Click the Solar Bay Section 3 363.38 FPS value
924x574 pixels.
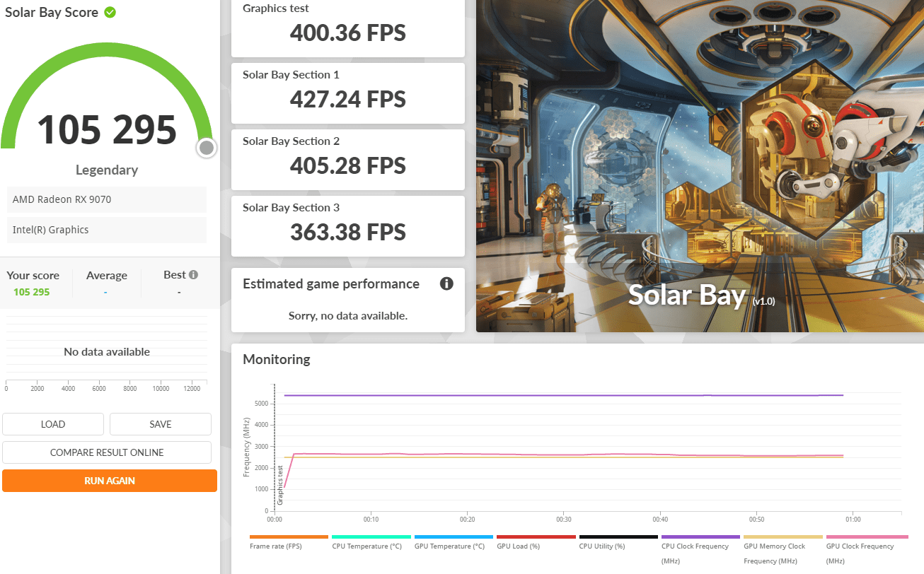click(x=348, y=232)
